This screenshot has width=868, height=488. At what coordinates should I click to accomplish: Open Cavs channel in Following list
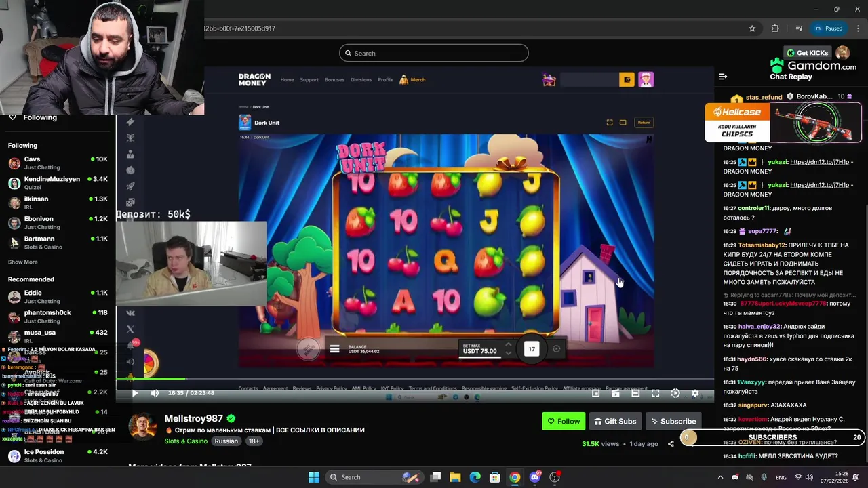pyautogui.click(x=58, y=163)
